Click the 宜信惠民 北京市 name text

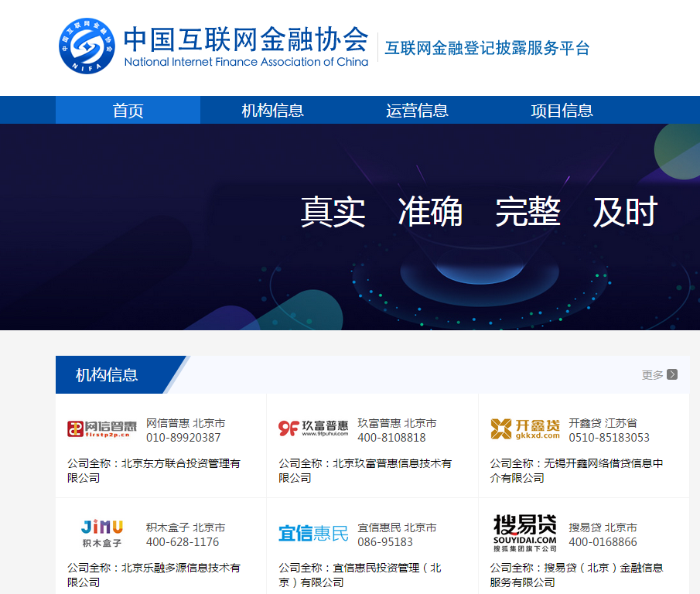click(397, 527)
